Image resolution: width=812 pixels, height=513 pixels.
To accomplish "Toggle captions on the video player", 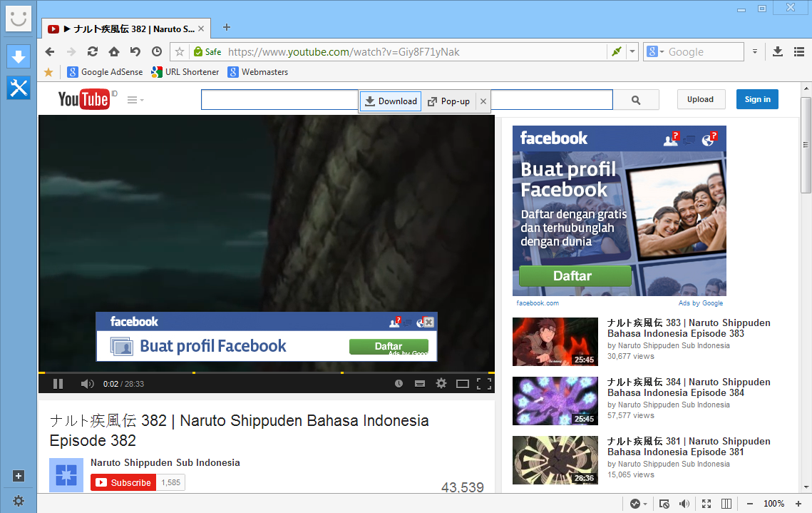I will pyautogui.click(x=420, y=384).
